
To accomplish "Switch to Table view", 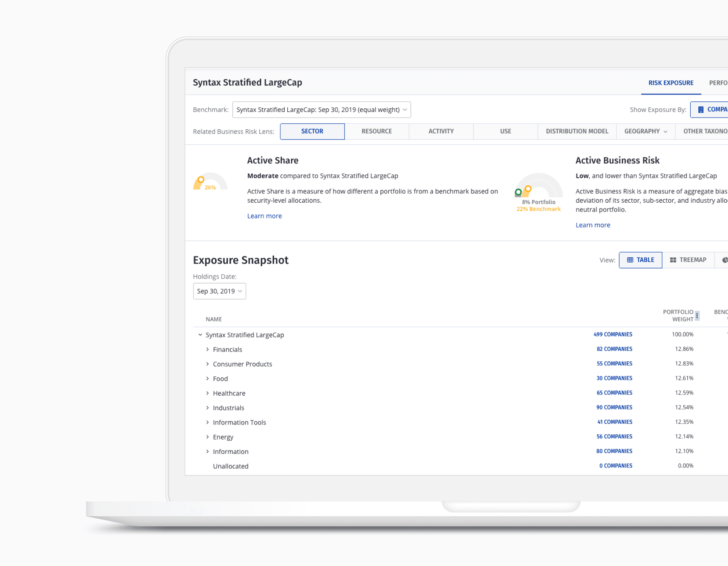I will 640,260.
